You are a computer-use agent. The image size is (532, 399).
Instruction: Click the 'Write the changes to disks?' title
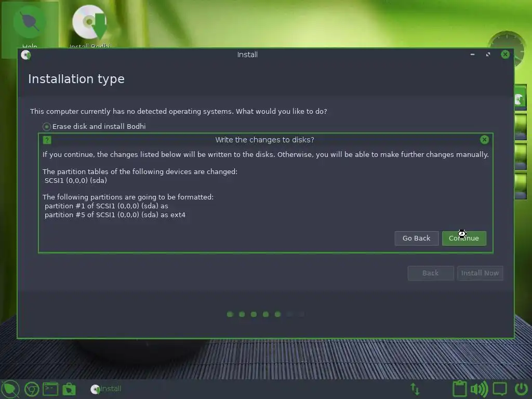[264, 140]
